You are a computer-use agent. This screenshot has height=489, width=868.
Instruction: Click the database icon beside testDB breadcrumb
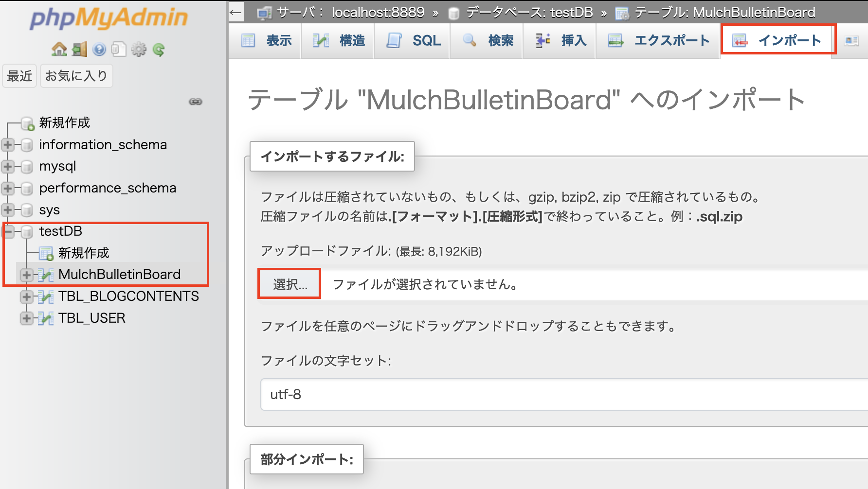[x=453, y=12]
